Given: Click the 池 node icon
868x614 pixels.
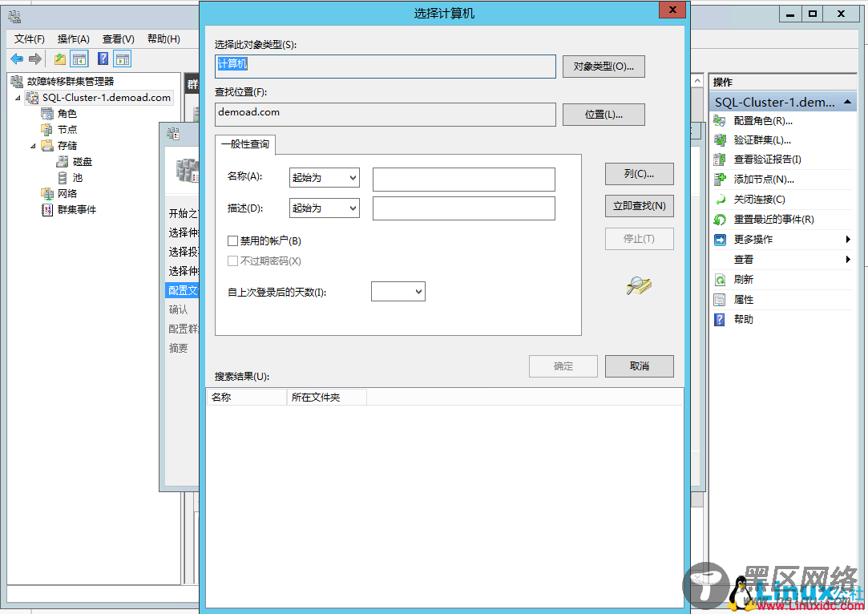Looking at the screenshot, I should pyautogui.click(x=63, y=178).
